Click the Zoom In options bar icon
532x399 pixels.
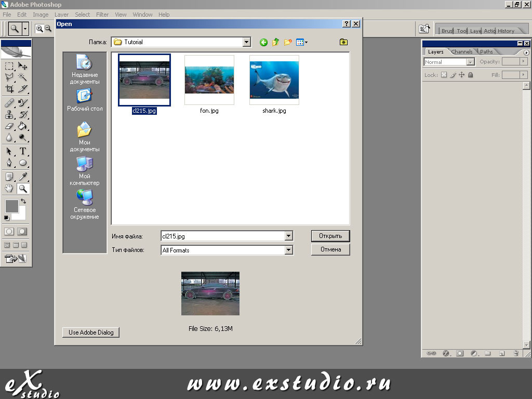pyautogui.click(x=39, y=29)
